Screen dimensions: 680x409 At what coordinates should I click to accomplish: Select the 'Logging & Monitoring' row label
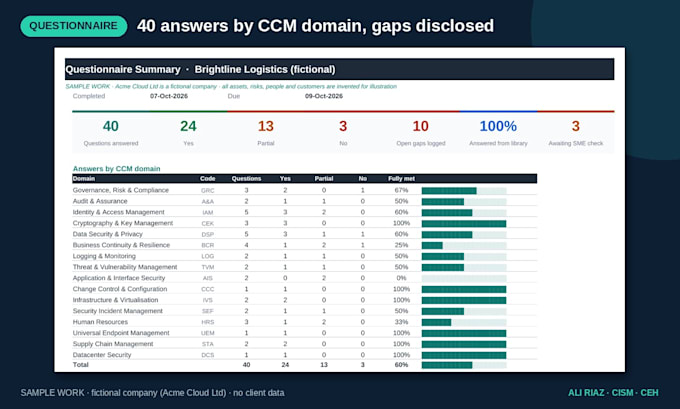(104, 256)
